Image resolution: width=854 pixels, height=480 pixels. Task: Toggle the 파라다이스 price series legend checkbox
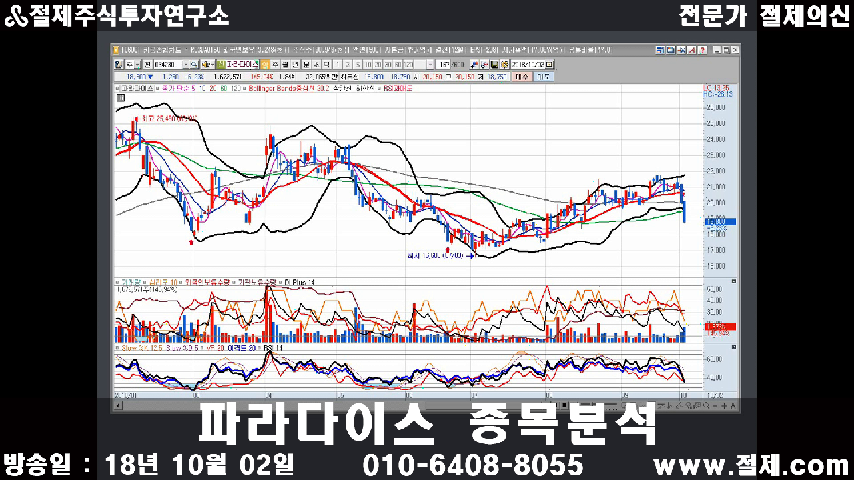click(x=117, y=88)
